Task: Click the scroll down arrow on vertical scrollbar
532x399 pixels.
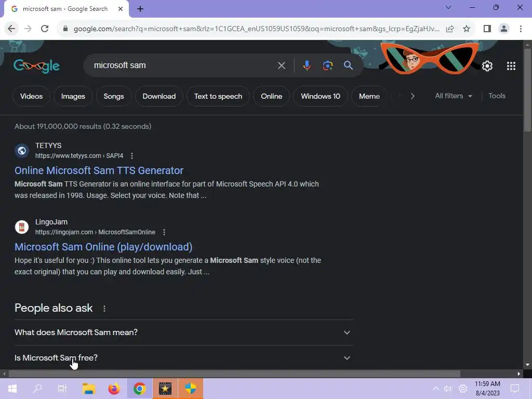Action: point(527,365)
